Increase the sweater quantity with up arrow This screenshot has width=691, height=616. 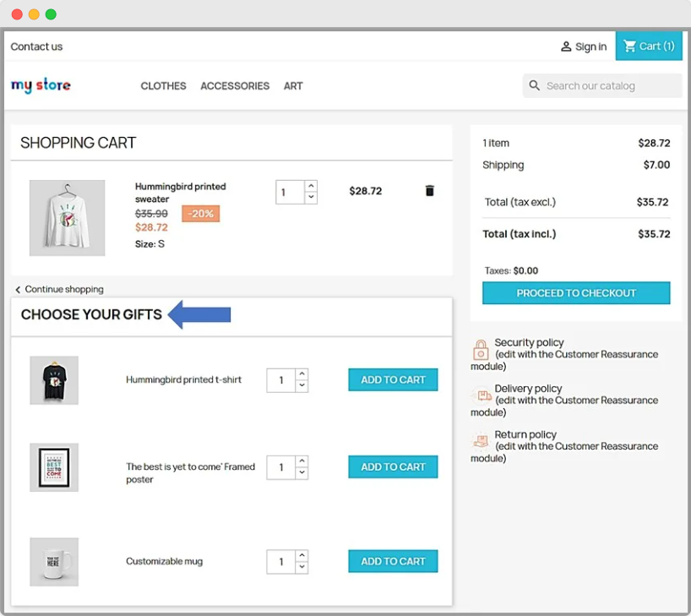(311, 186)
